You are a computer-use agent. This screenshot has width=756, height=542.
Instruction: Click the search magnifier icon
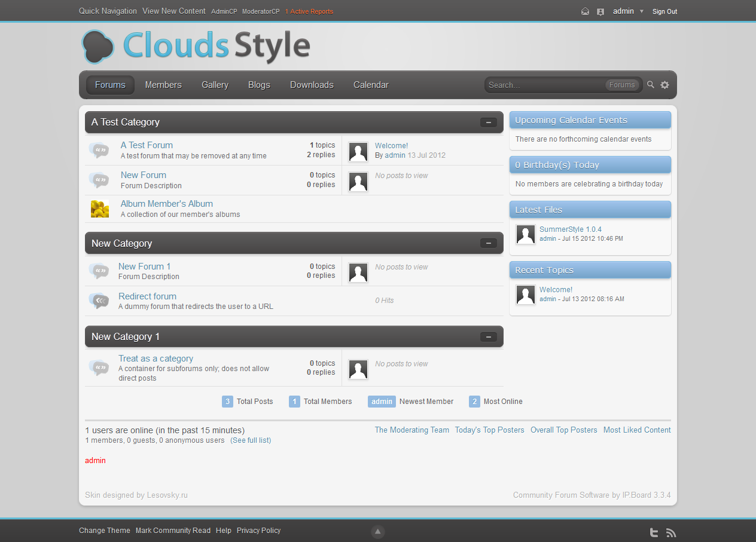[651, 85]
